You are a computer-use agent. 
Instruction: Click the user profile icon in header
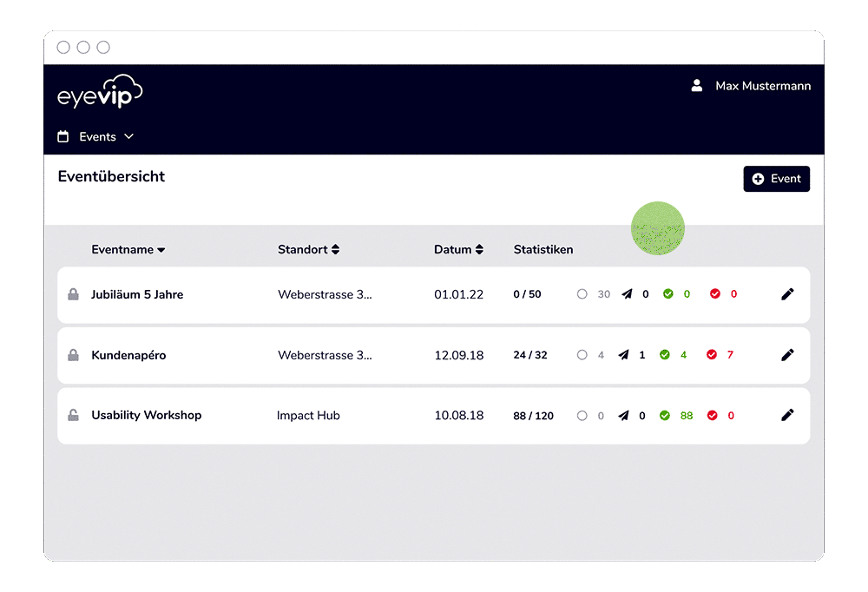pyautogui.click(x=696, y=86)
